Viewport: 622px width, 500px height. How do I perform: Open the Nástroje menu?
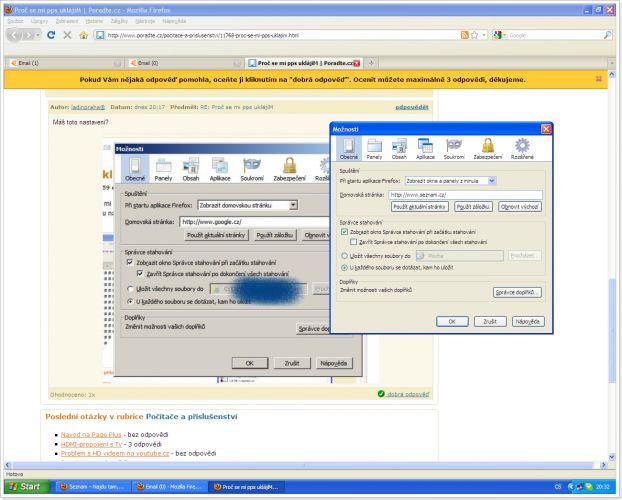pos(145,21)
